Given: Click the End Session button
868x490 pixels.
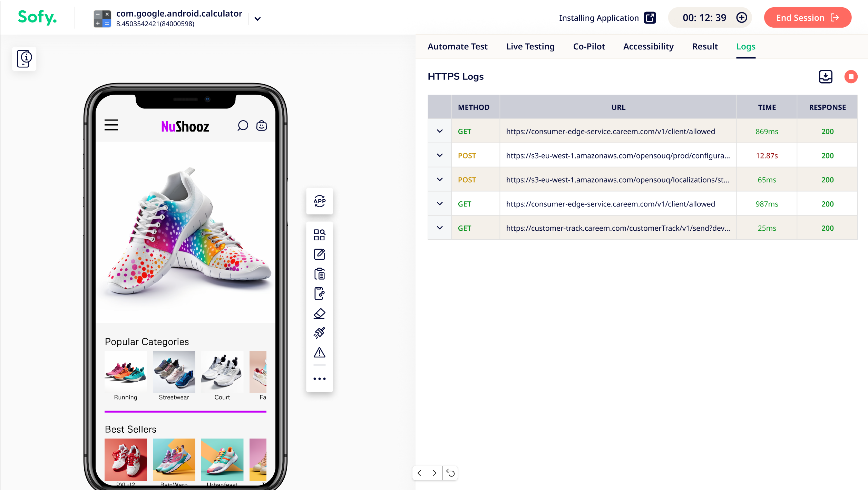Looking at the screenshot, I should [x=808, y=18].
